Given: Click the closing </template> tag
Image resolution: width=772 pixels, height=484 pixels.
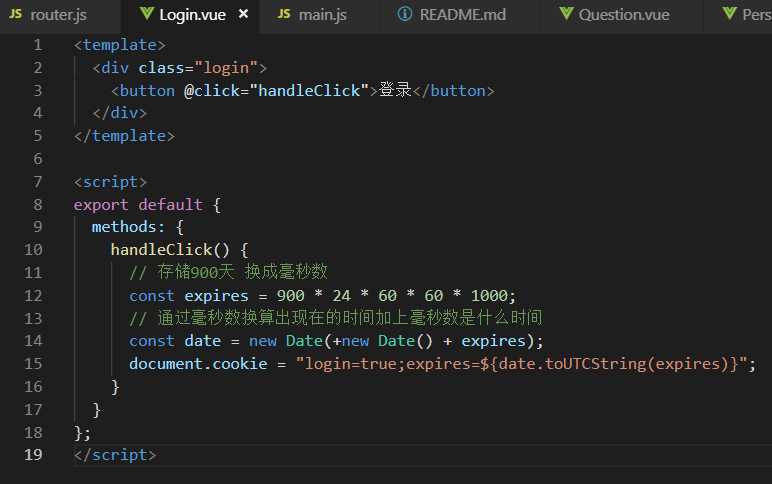Looking at the screenshot, I should [x=124, y=136].
